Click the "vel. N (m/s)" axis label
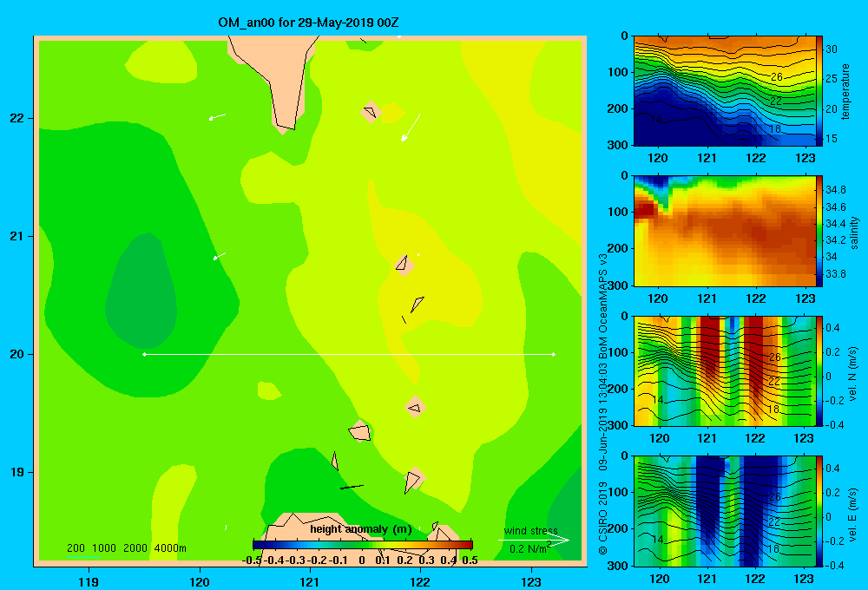The width and height of the screenshot is (868, 590). click(x=853, y=374)
